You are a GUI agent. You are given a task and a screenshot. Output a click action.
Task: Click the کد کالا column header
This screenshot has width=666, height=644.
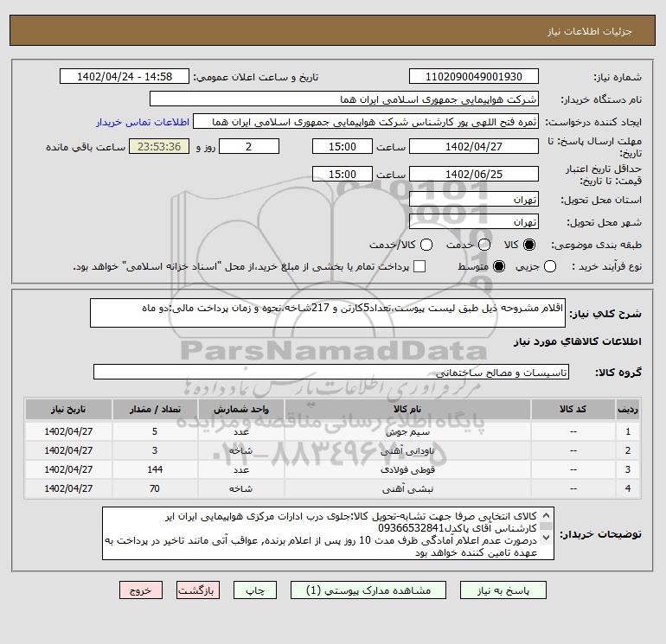coord(573,409)
